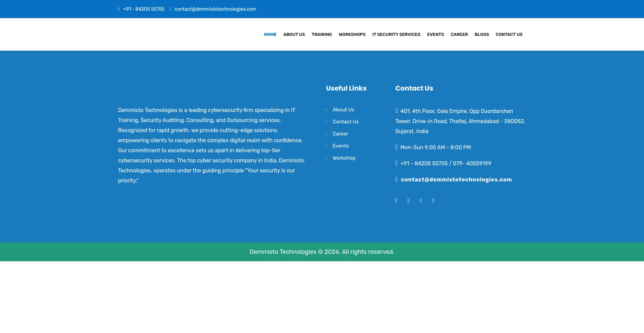Open the TRAINING menu
This screenshot has height=333, width=644.
tap(322, 35)
